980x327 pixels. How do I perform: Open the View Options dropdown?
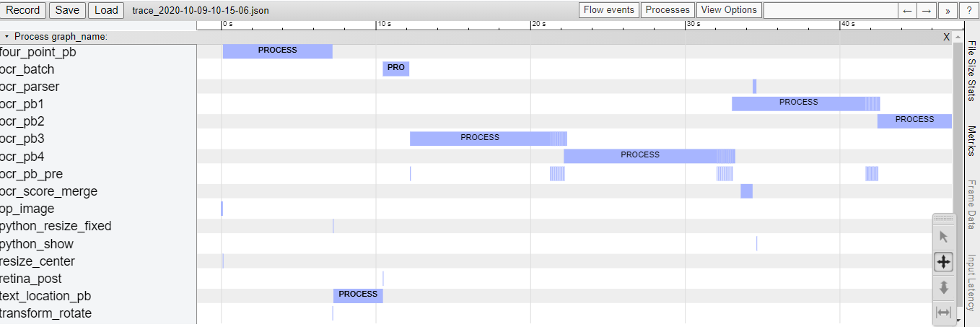[x=729, y=10]
